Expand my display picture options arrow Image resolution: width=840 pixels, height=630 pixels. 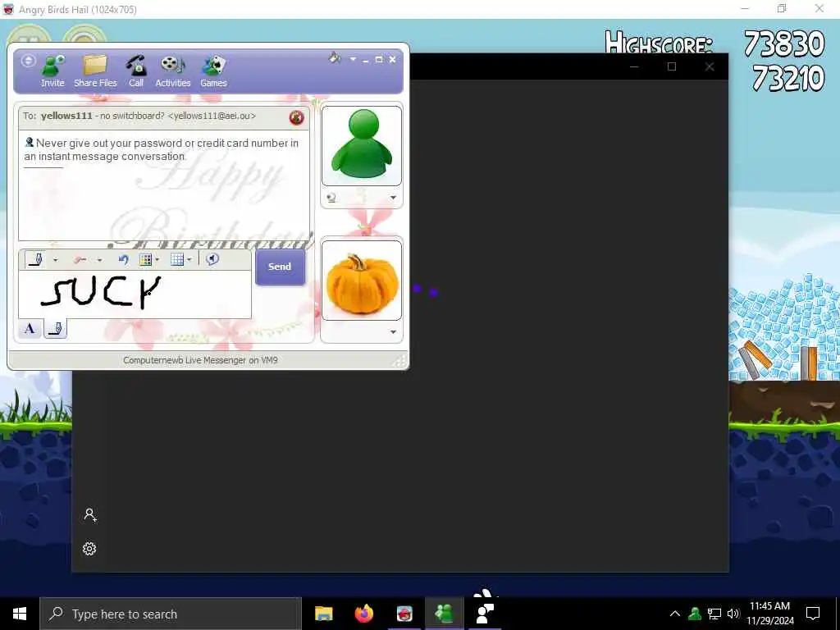point(393,332)
